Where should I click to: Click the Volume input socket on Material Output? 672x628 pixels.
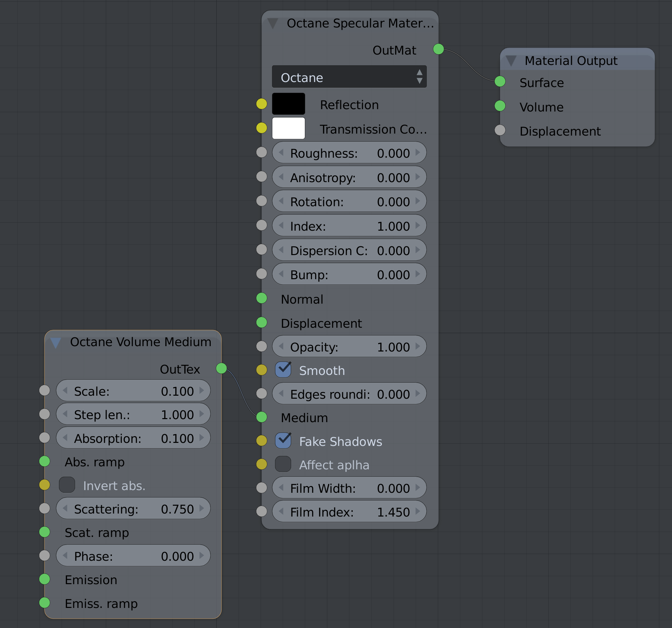500,106
